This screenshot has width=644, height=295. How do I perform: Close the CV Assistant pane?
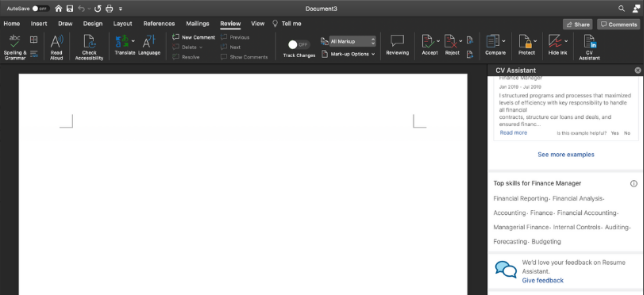tap(638, 70)
